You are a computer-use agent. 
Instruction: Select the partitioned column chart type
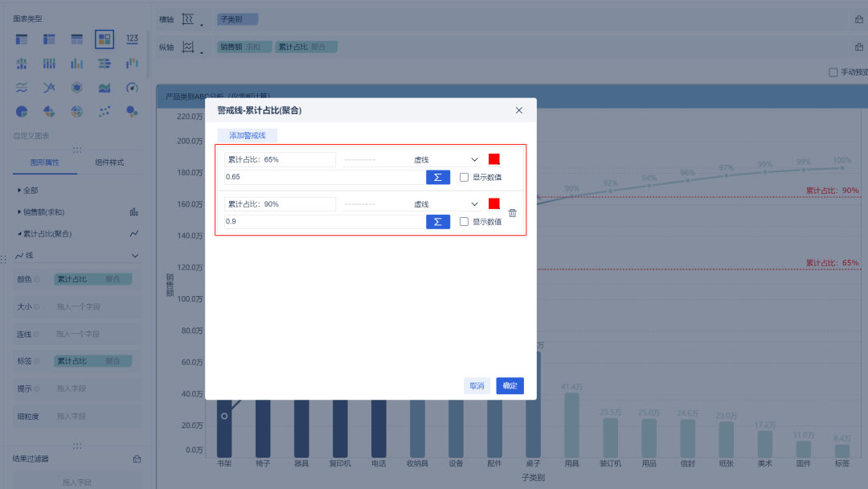[x=22, y=64]
